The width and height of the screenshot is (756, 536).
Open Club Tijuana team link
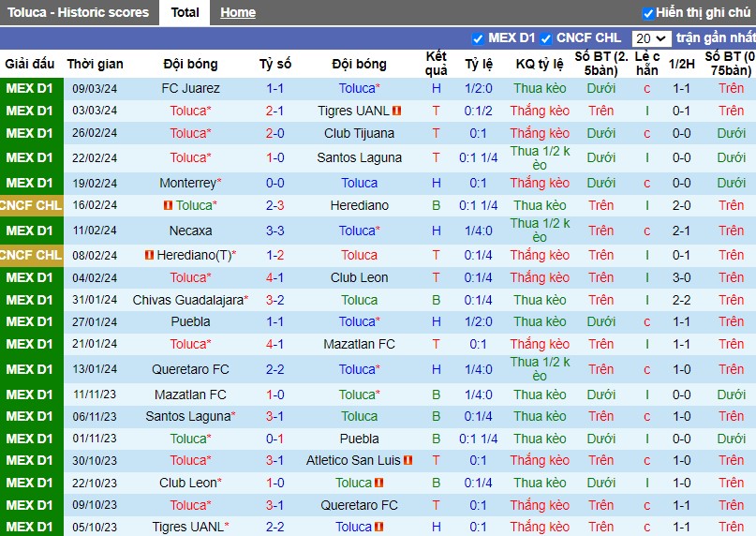(x=359, y=133)
